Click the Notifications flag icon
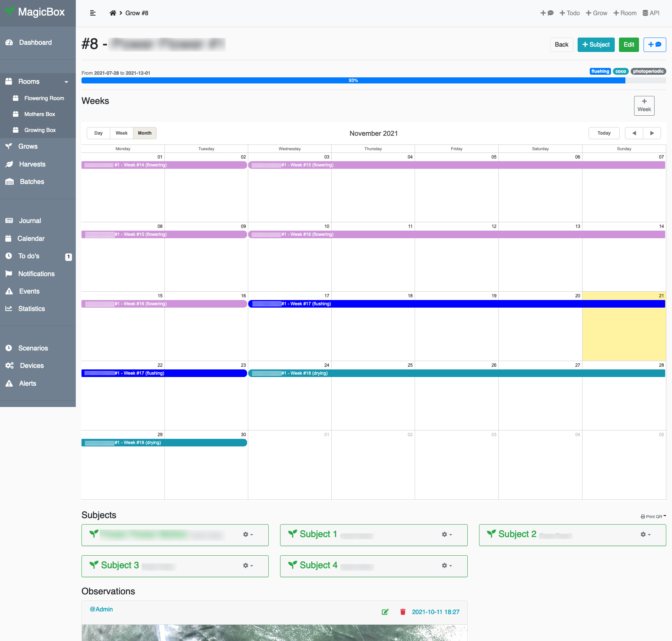 pyautogui.click(x=9, y=274)
